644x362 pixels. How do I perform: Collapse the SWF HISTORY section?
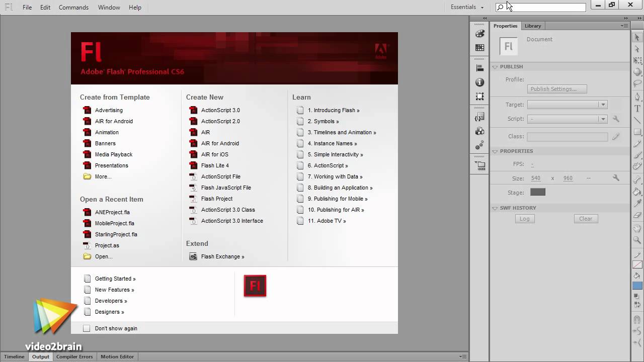[495, 208]
